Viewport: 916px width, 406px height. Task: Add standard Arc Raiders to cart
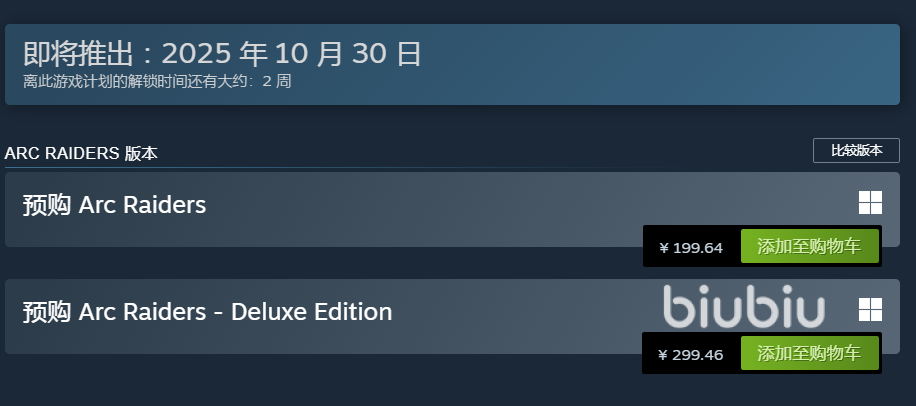click(809, 247)
